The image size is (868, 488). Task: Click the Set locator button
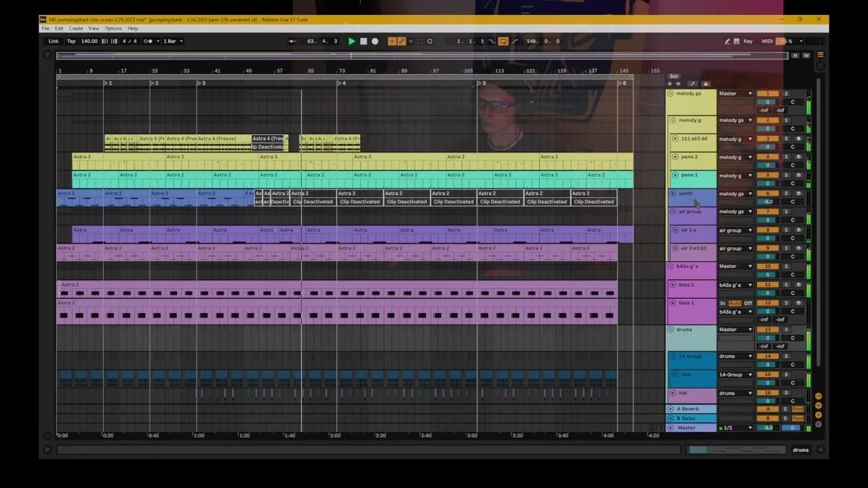coord(674,77)
